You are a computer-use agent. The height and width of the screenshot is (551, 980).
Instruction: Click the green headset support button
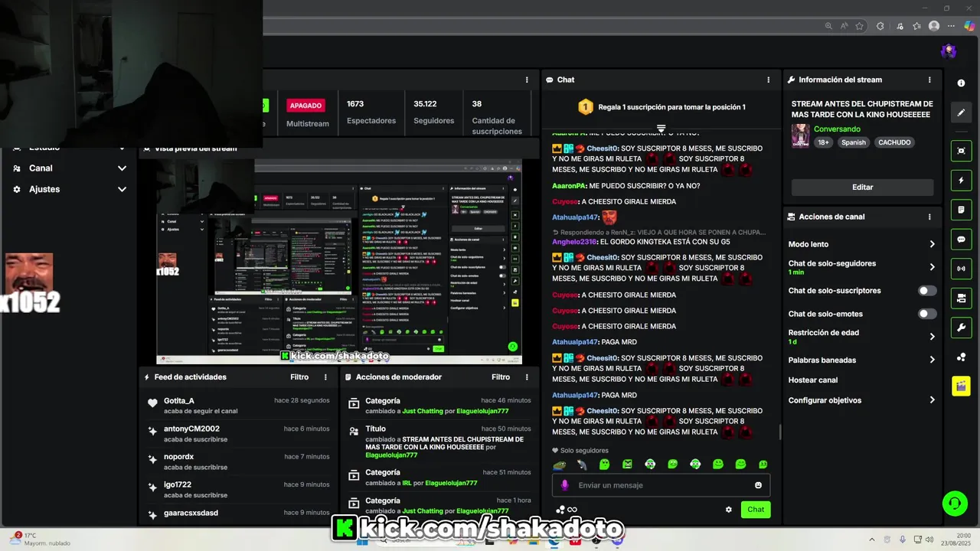tap(955, 504)
